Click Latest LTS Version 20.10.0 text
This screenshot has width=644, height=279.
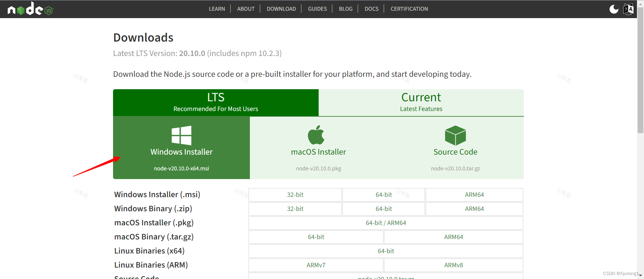[x=197, y=53]
